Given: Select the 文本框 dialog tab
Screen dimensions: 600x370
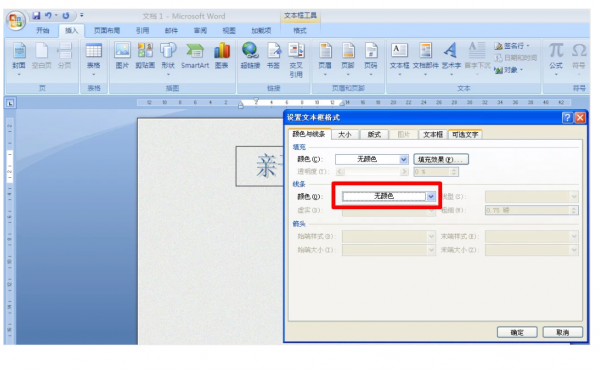Looking at the screenshot, I should [x=433, y=135].
